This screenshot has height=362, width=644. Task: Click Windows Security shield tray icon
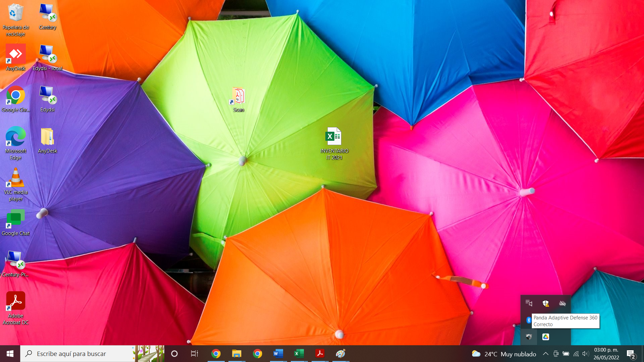click(x=546, y=303)
